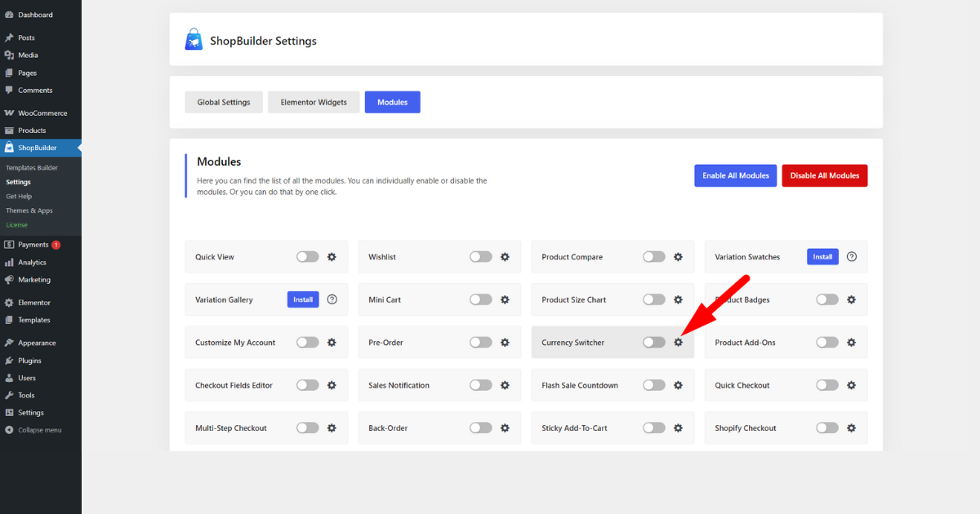Viewport: 980px width, 514px height.
Task: Open Product Add-Ons settings gear
Action: point(851,343)
